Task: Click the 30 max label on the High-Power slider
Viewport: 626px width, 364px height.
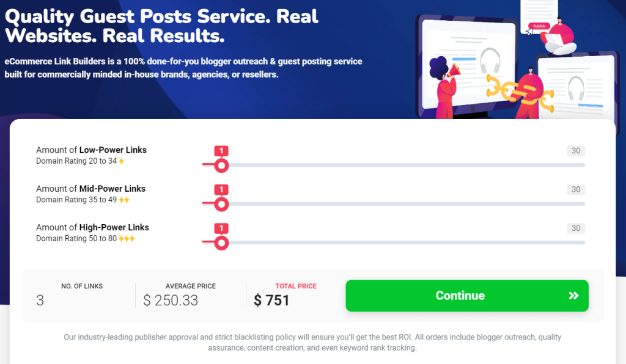Action: [576, 228]
